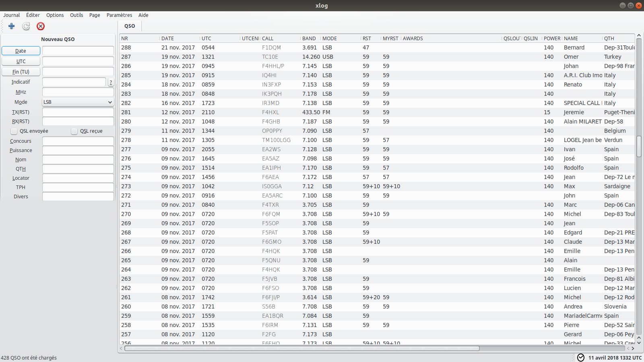Screen dimensions: 644x362
Task: Click name Andrea in the log
Action: [x=573, y=306]
